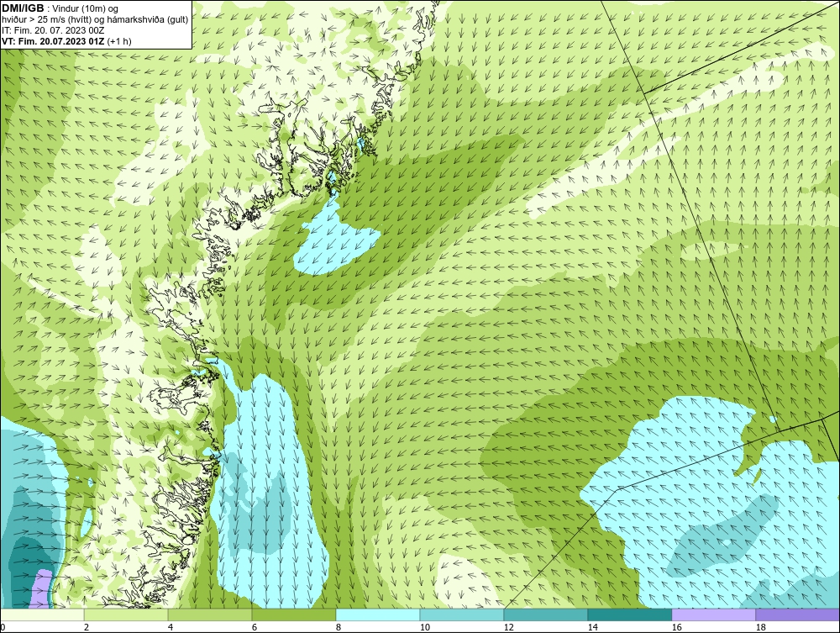
Task: Click the 8–10 m/s light cyan swatch
Action: tap(378, 615)
